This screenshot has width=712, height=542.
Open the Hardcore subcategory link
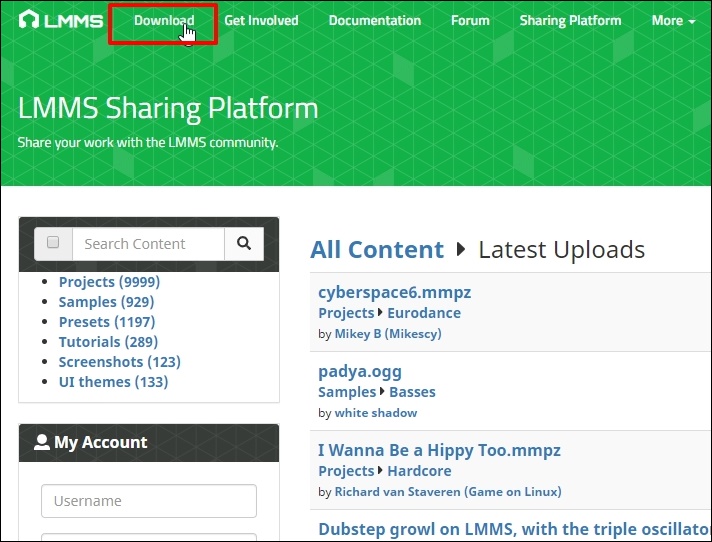pos(420,471)
